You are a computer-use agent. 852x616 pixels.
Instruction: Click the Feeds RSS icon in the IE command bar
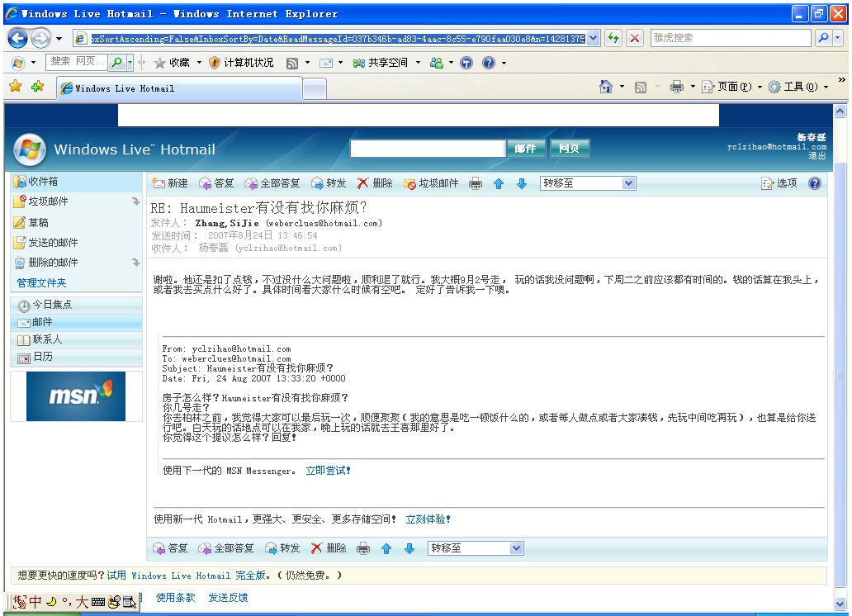click(x=641, y=87)
